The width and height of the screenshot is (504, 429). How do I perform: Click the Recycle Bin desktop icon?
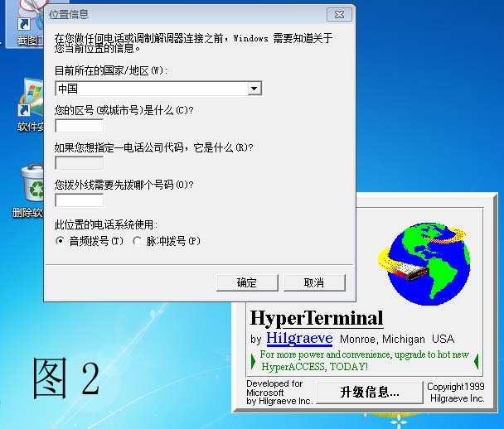[x=32, y=183]
